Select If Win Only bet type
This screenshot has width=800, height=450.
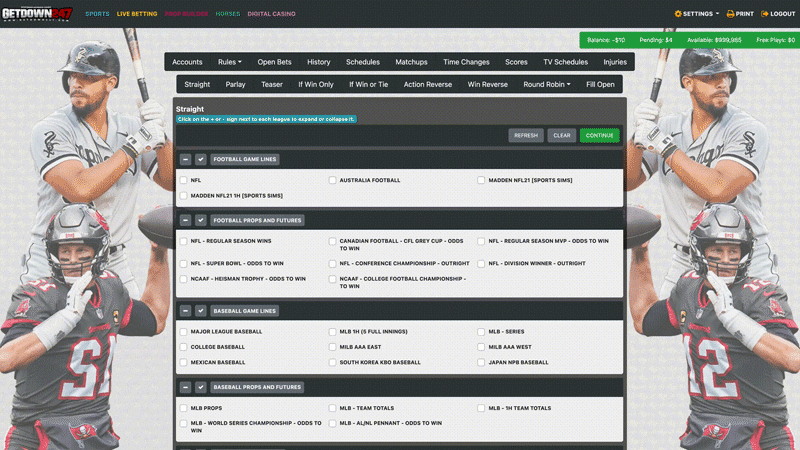316,84
